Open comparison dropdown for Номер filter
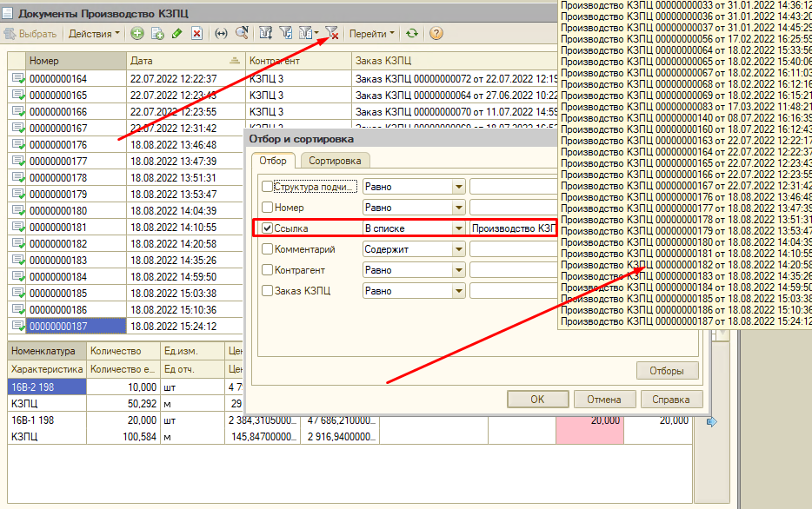Image resolution: width=812 pixels, height=509 pixels. (459, 208)
